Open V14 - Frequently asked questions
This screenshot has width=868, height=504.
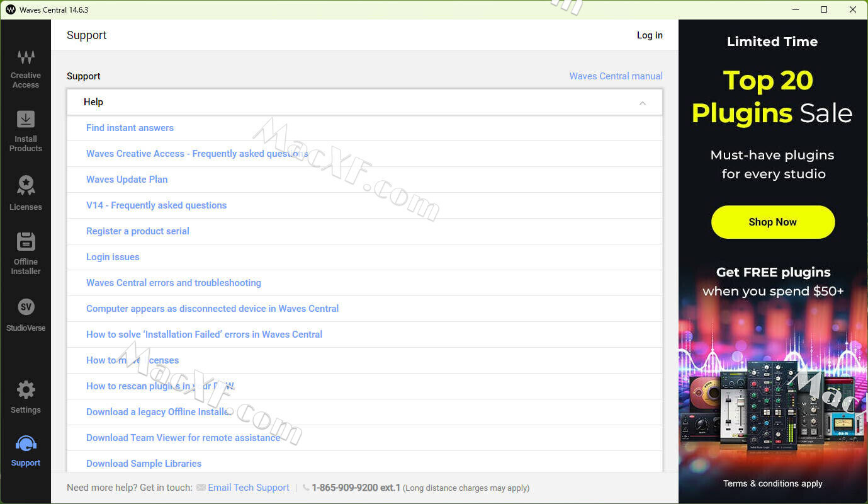[156, 205]
